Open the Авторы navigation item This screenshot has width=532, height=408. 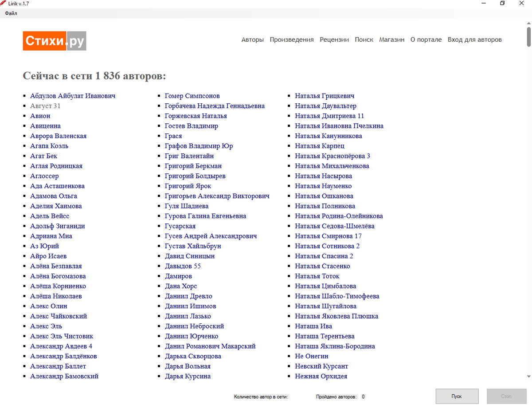253,39
